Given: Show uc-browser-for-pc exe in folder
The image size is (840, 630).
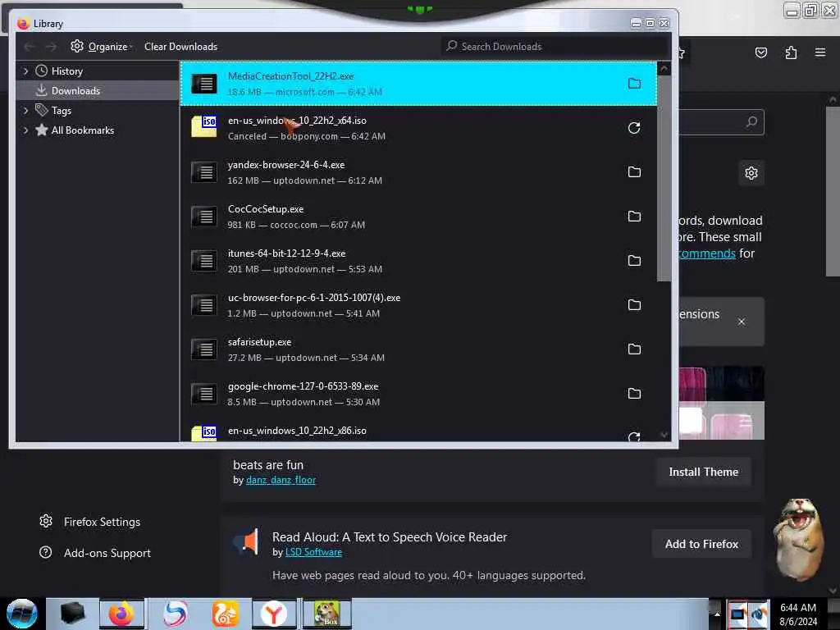Looking at the screenshot, I should pos(634,305).
